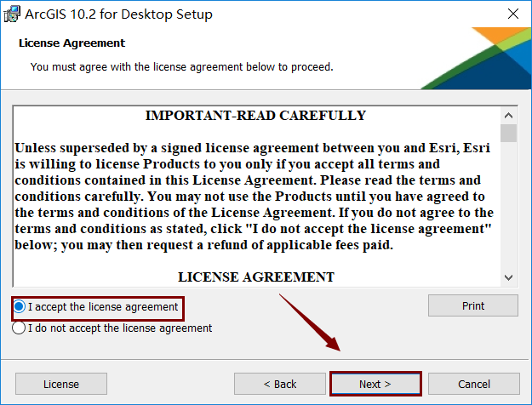Viewport: 532px width, 405px height.
Task: Open the License button at bottom left
Action: tap(61, 384)
